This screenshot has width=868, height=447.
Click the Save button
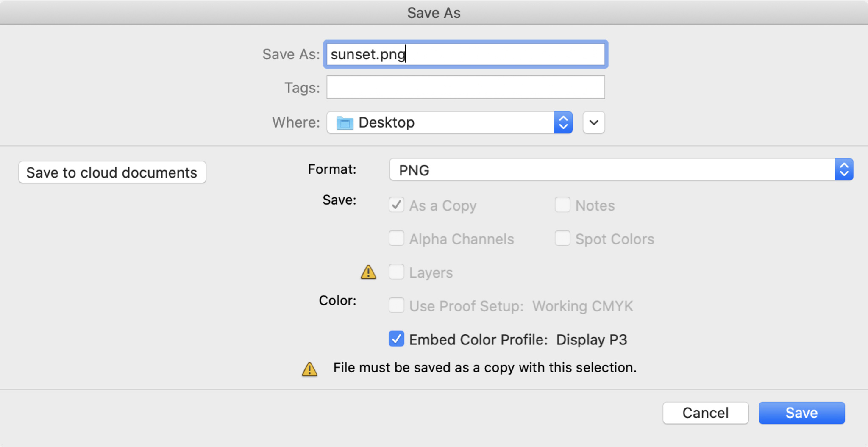point(801,413)
